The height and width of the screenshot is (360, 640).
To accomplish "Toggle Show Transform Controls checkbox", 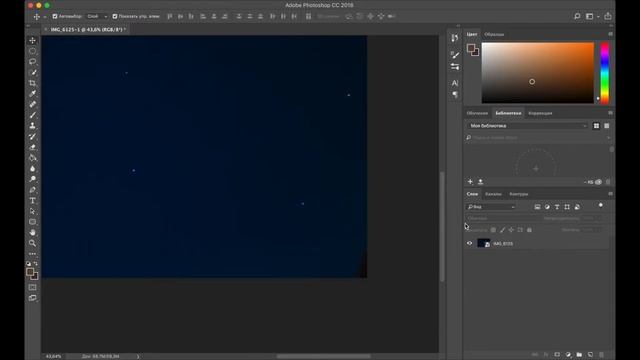I will [115, 16].
